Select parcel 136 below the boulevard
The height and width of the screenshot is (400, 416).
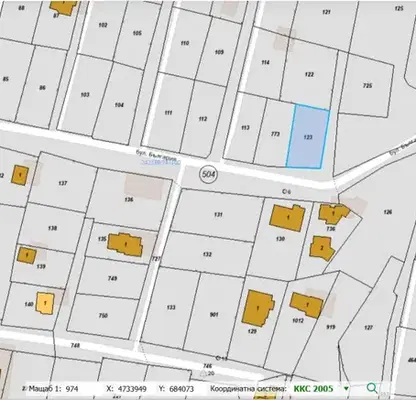point(129,199)
